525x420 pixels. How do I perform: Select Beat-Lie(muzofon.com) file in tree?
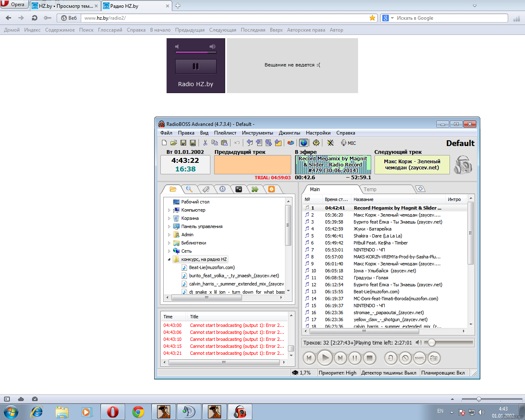tap(212, 267)
